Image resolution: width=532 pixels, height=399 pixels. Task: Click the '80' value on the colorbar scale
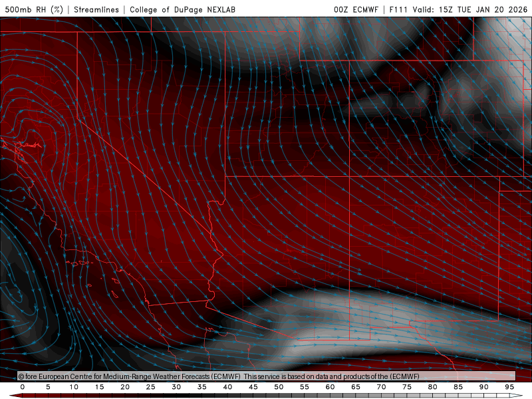click(432, 387)
